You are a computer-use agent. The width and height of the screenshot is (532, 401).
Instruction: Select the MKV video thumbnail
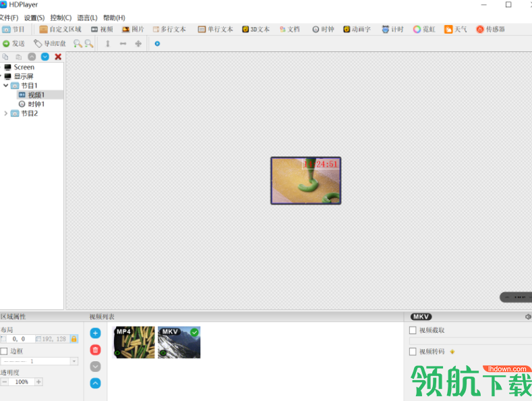pos(179,342)
